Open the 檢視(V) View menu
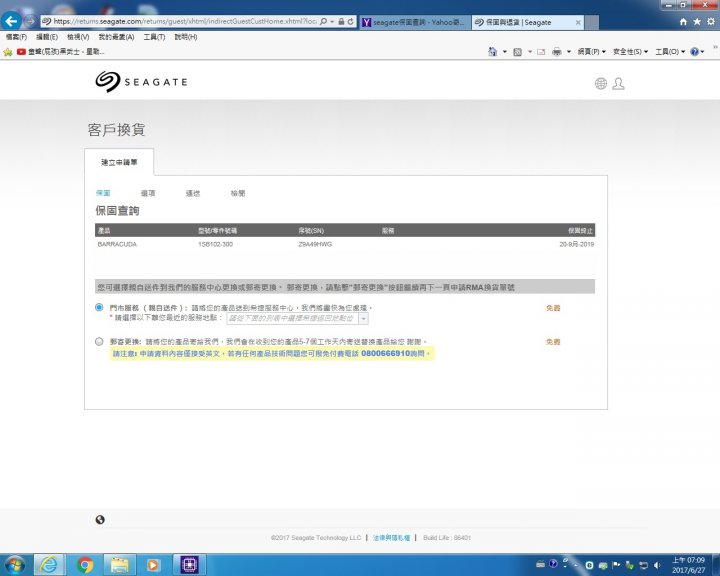 78,37
